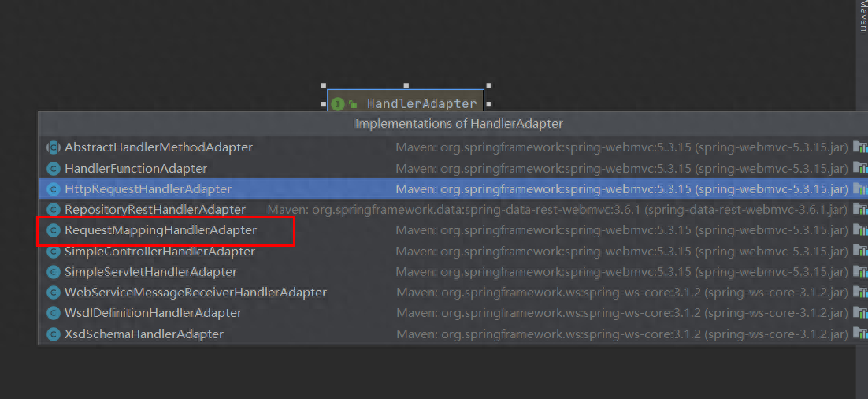Open WebServiceMessageReceiverHandlerAdapter implementation

point(453,292)
